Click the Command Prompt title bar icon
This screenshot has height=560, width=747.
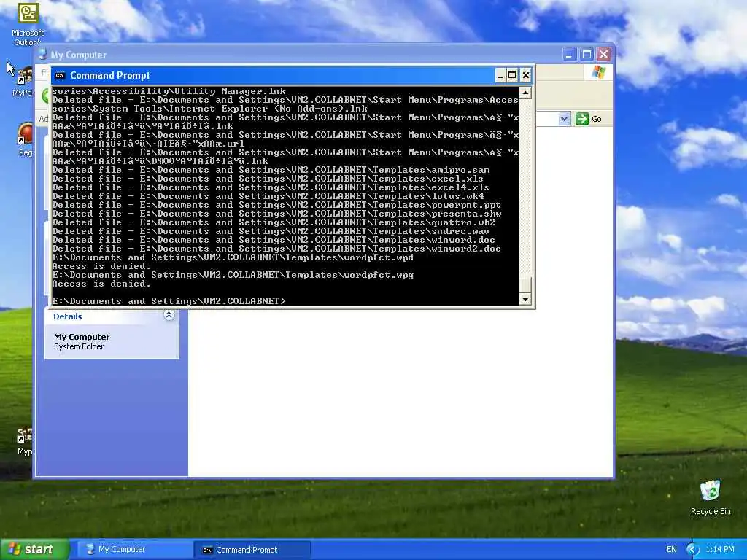[60, 75]
